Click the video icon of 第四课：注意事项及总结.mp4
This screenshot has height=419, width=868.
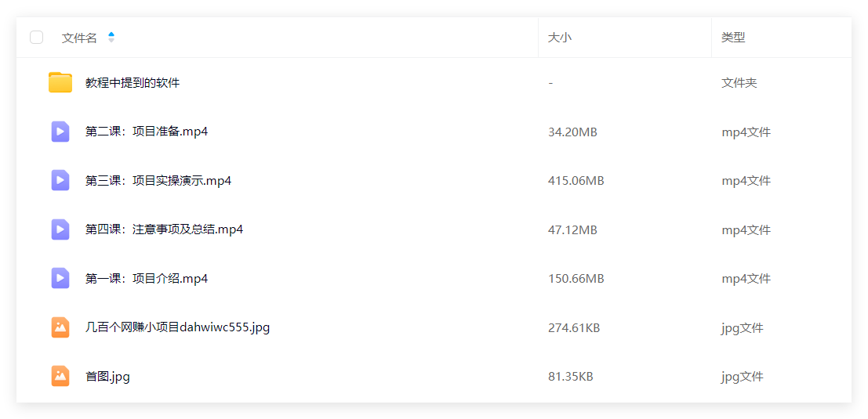[60, 229]
